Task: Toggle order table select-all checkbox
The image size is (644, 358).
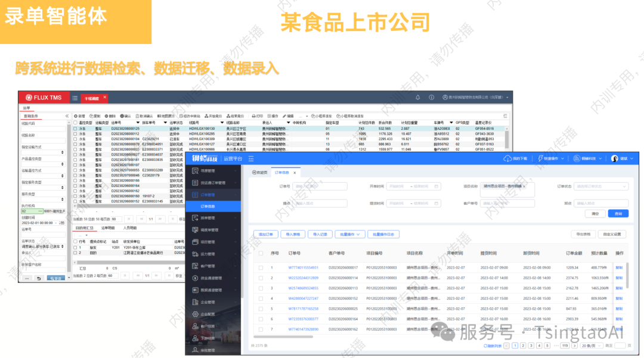Action: (261, 253)
